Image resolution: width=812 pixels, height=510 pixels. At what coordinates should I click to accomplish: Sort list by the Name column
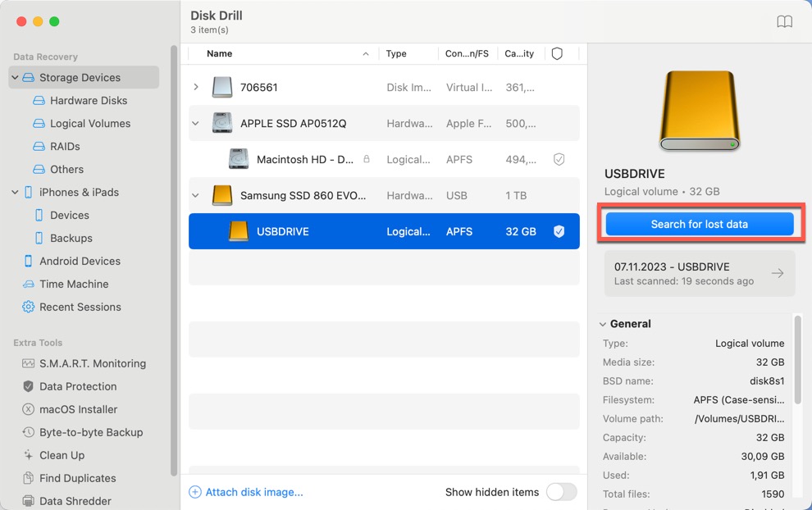[284, 54]
